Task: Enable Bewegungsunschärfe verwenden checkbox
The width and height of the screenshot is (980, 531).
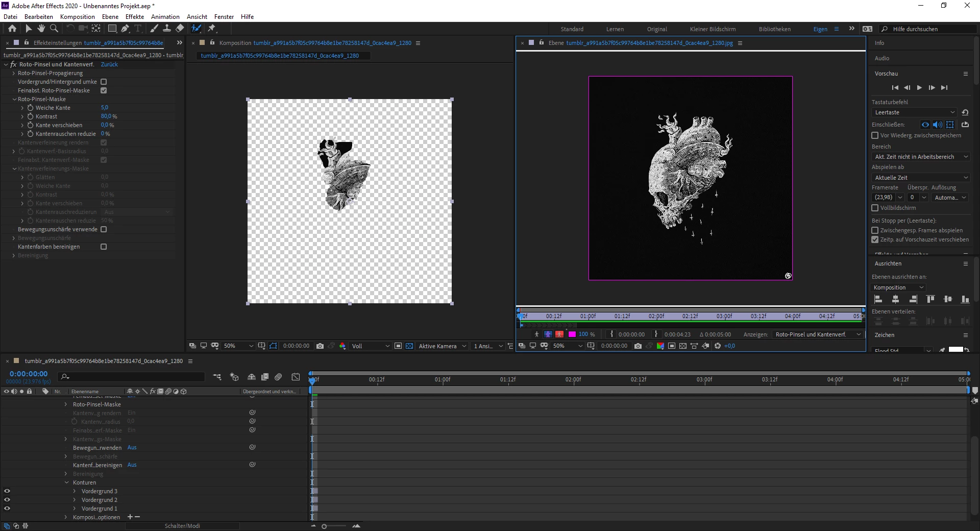Action: [104, 229]
